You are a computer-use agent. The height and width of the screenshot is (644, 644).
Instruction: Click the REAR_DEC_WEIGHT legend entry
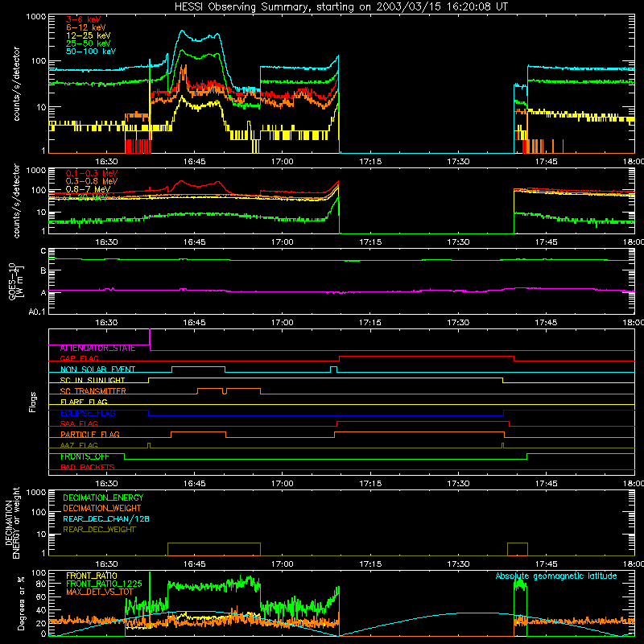pyautogui.click(x=99, y=530)
